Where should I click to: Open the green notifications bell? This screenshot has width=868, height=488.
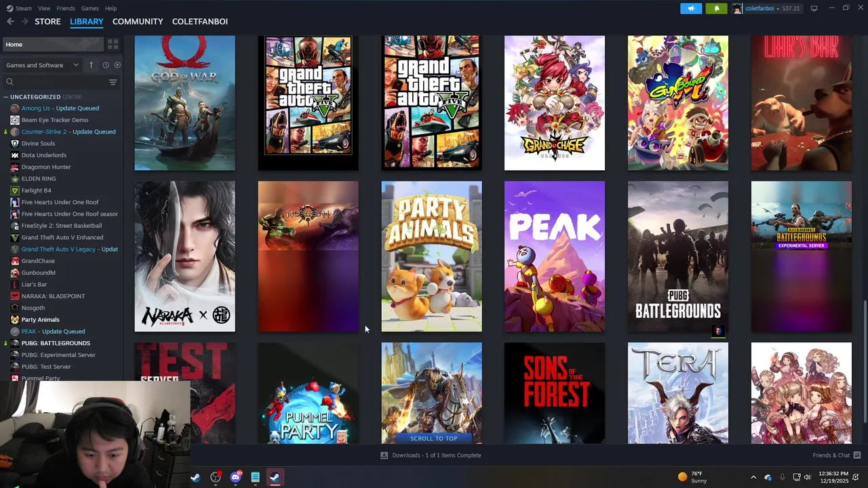pos(717,8)
